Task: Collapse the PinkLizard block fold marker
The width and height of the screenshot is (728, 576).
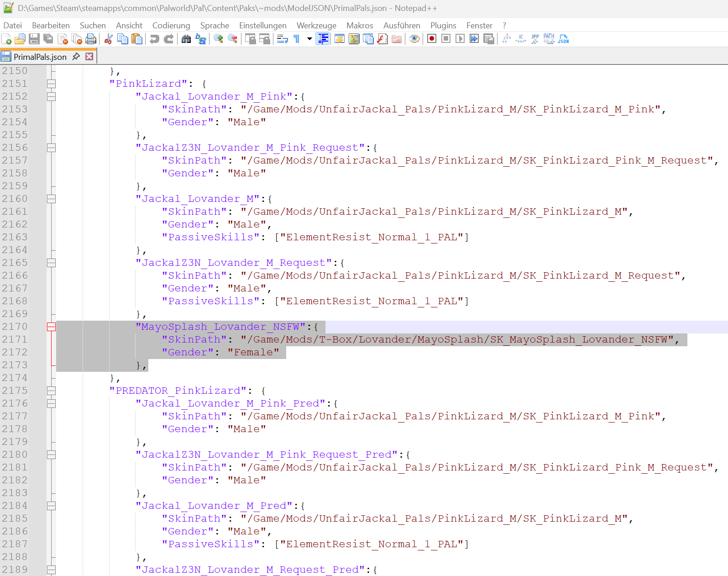Action: (x=51, y=84)
